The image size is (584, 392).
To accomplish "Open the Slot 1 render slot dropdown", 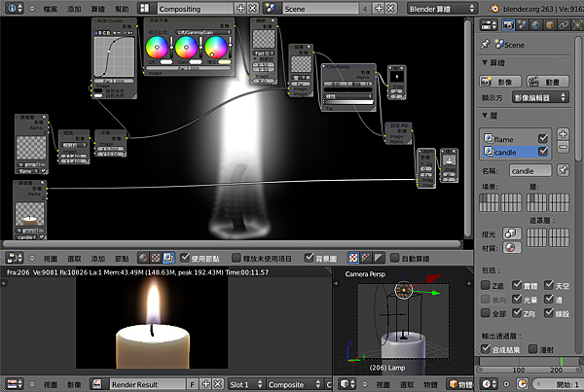I will tap(246, 384).
